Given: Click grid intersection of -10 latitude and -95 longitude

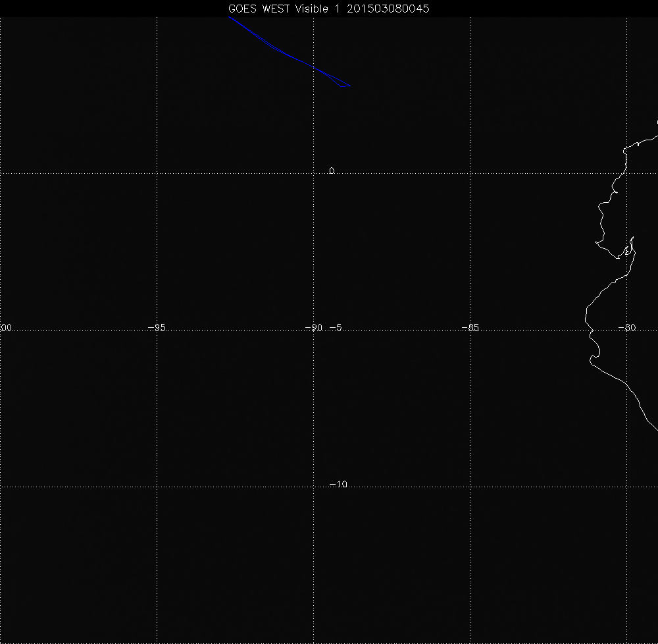Looking at the screenshot, I should click(157, 487).
